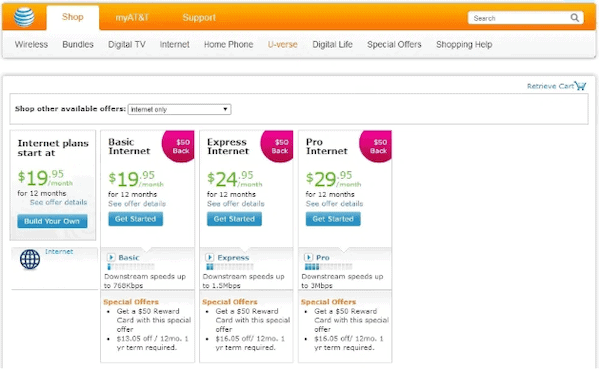Select the Digital TV menu item
This screenshot has width=600, height=370.
(x=127, y=44)
